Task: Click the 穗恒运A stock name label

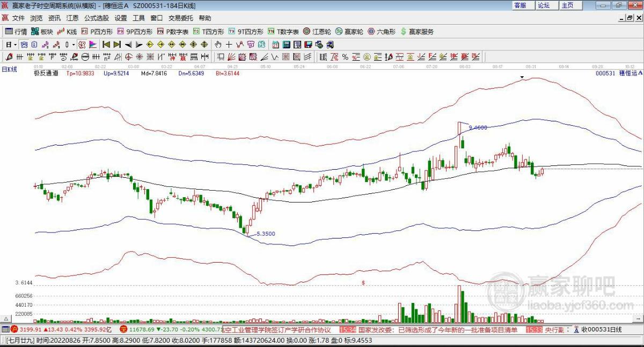Action: [x=630, y=73]
